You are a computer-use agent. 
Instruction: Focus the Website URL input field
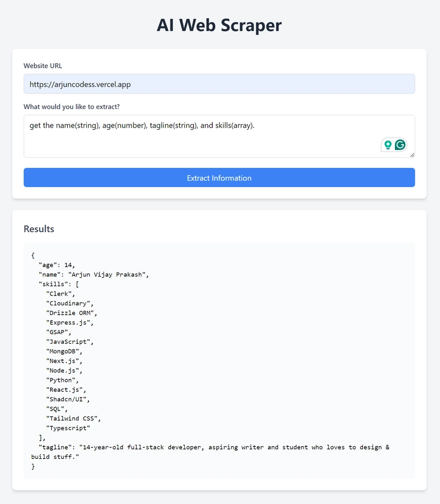[x=219, y=84]
